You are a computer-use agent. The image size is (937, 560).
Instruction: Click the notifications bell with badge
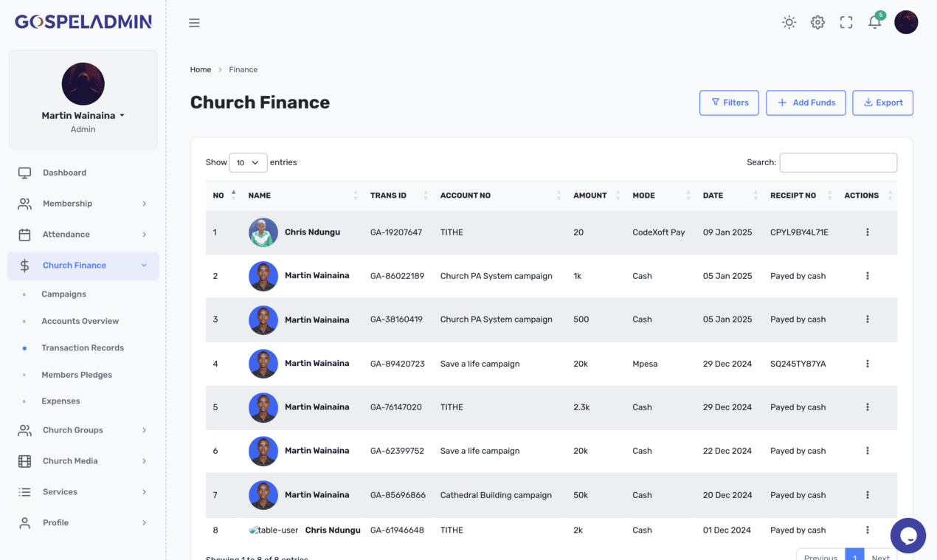[x=874, y=22]
